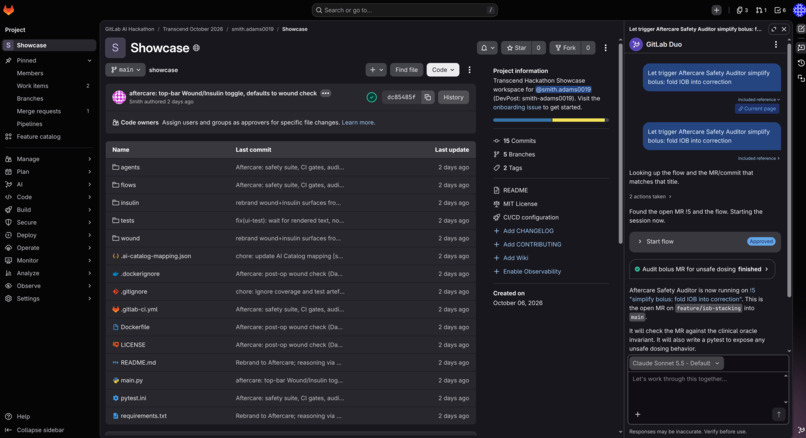Open the Showcase project avatar
This screenshot has height=438, width=806.
point(115,48)
